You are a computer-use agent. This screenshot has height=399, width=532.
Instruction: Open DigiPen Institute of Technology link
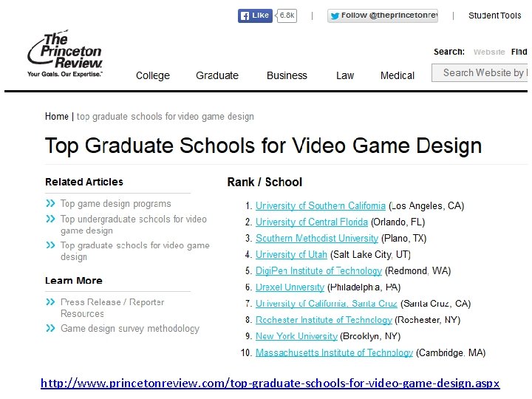pyautogui.click(x=318, y=270)
